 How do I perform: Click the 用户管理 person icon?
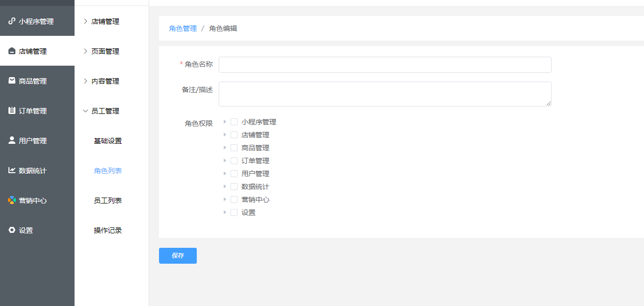(12, 140)
